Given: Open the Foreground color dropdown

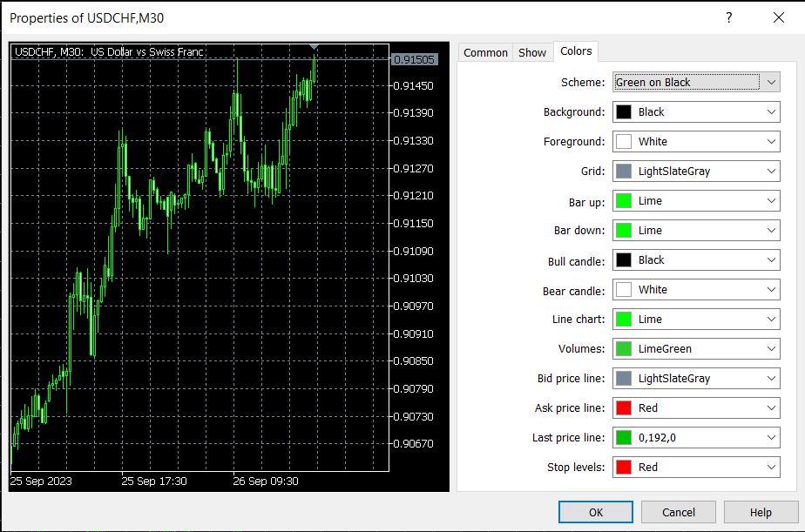Looking at the screenshot, I should [696, 142].
